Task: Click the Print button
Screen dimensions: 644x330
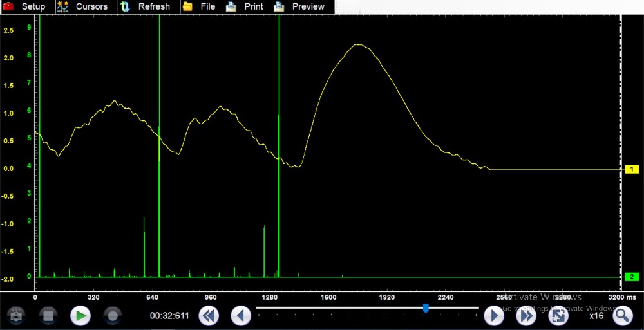Action: click(x=245, y=6)
